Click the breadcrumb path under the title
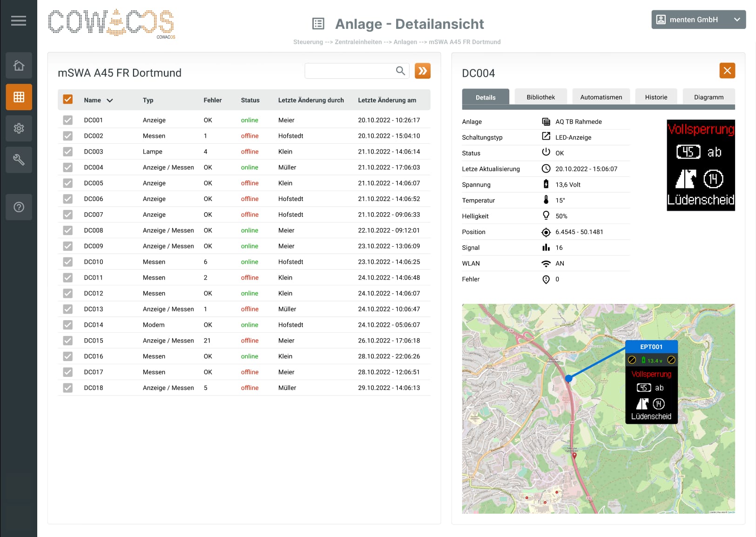 click(x=397, y=42)
